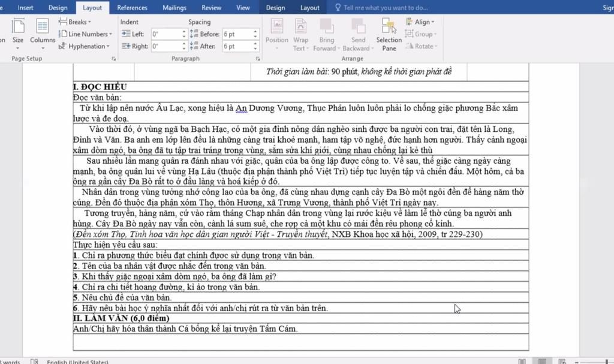Click question 5 'Nêu chủ đề của văn bản'
This screenshot has width=614, height=364.
pos(122,297)
